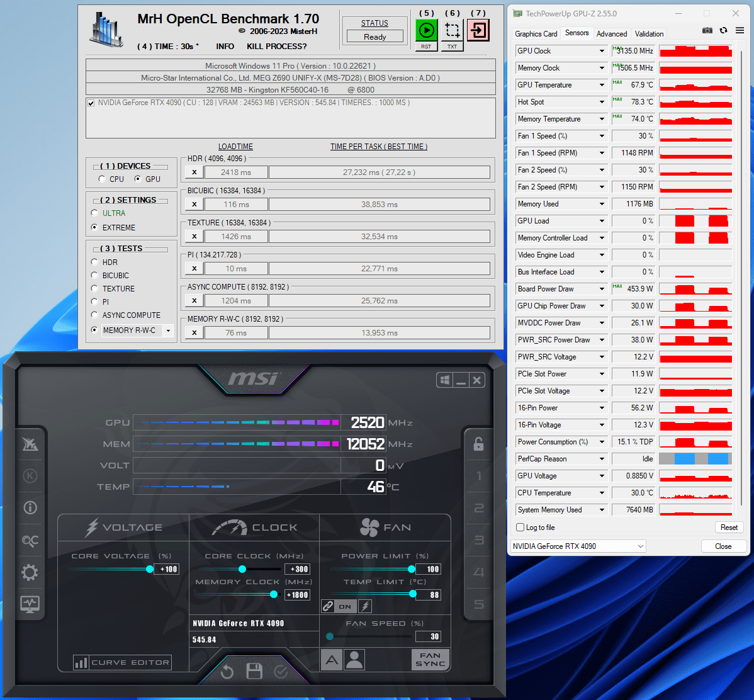Choose the EXTREME setting
754x700 pixels.
(95, 227)
